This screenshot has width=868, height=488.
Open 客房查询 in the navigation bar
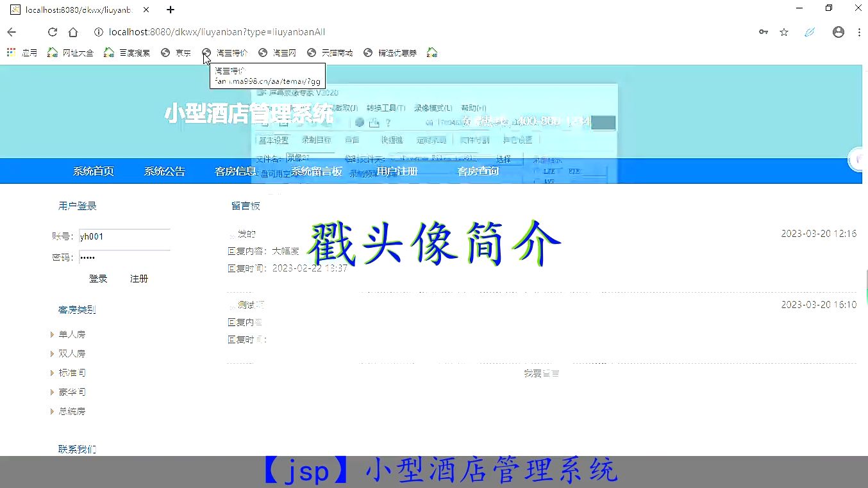pyautogui.click(x=478, y=171)
